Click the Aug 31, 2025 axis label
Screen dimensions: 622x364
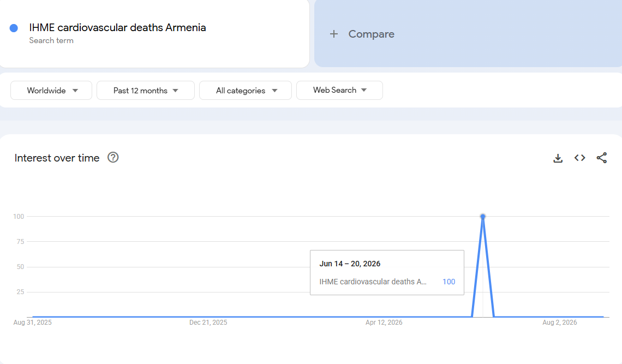pos(33,323)
